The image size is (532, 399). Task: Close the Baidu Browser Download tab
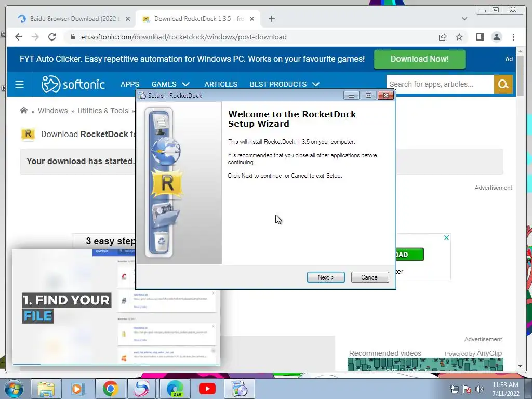[x=128, y=19]
